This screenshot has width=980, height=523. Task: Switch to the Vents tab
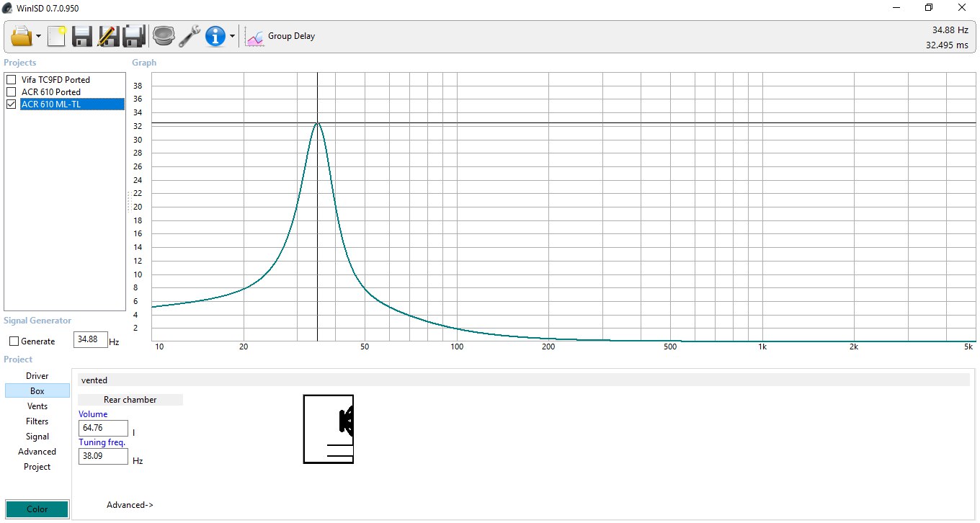pos(37,406)
